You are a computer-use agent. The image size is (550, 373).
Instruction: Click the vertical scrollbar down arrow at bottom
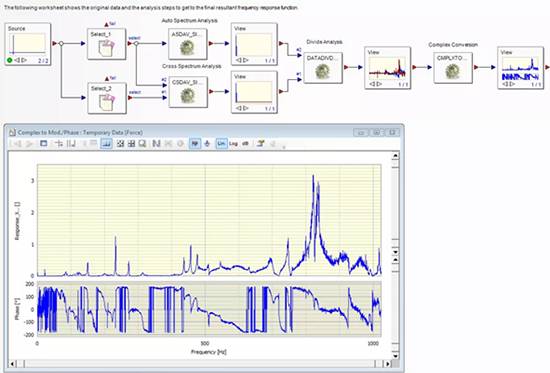click(x=395, y=356)
